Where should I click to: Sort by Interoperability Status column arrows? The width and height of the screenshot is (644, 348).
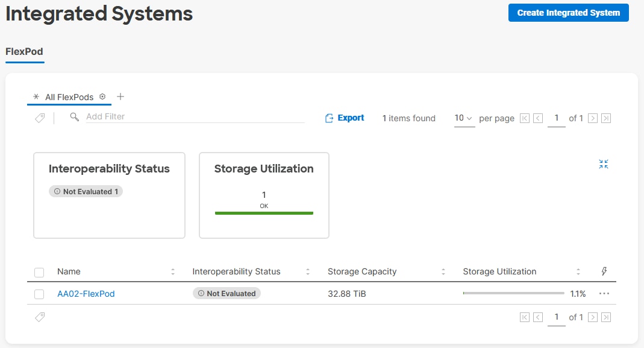(308, 271)
